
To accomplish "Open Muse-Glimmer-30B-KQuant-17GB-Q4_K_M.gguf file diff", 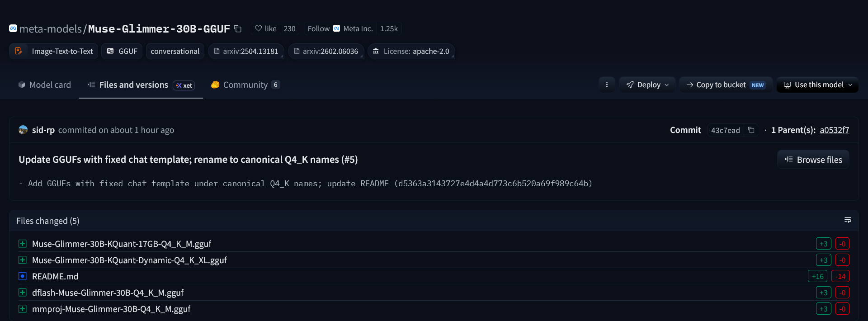I will coord(122,244).
